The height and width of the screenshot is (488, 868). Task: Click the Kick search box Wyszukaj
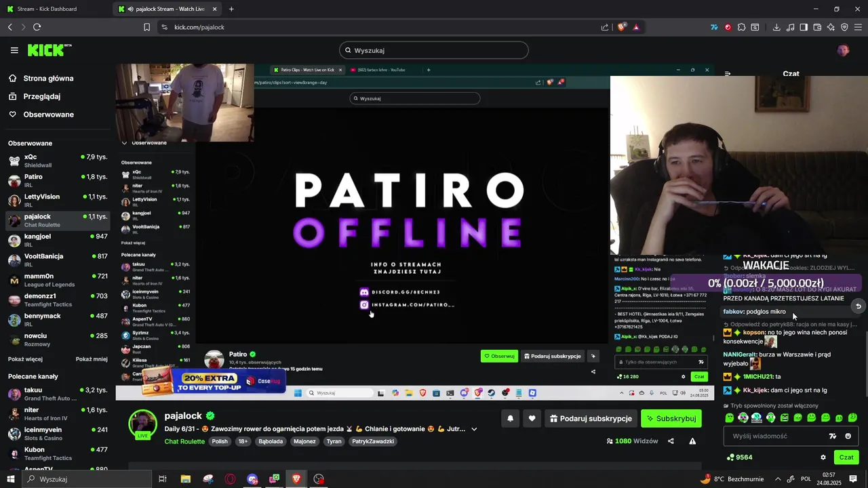tap(433, 50)
